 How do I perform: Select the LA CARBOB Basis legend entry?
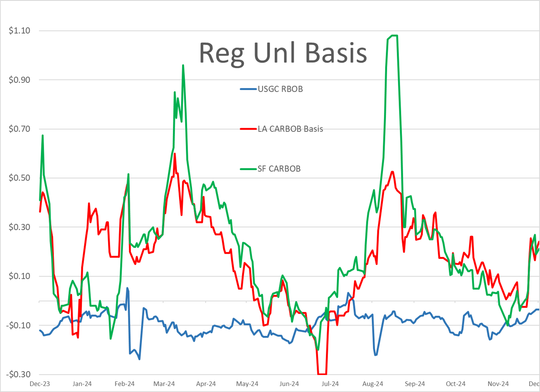281,129
